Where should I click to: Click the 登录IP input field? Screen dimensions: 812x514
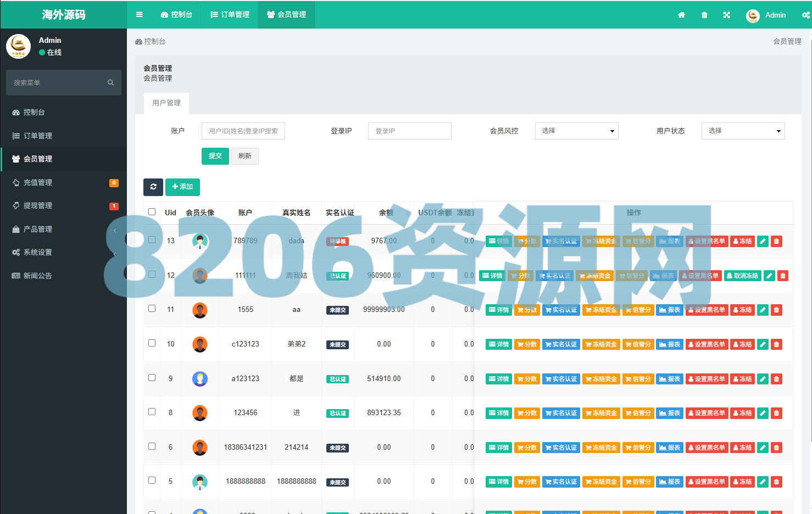click(x=409, y=131)
